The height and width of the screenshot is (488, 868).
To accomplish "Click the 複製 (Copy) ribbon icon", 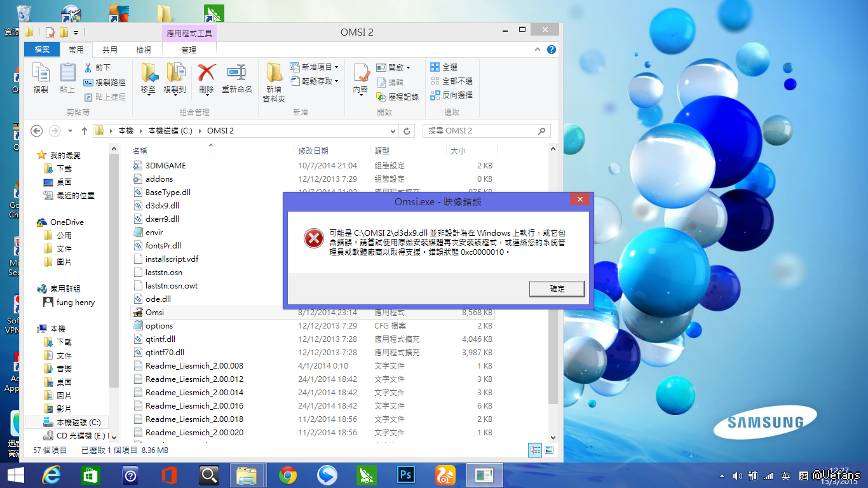I will (41, 79).
